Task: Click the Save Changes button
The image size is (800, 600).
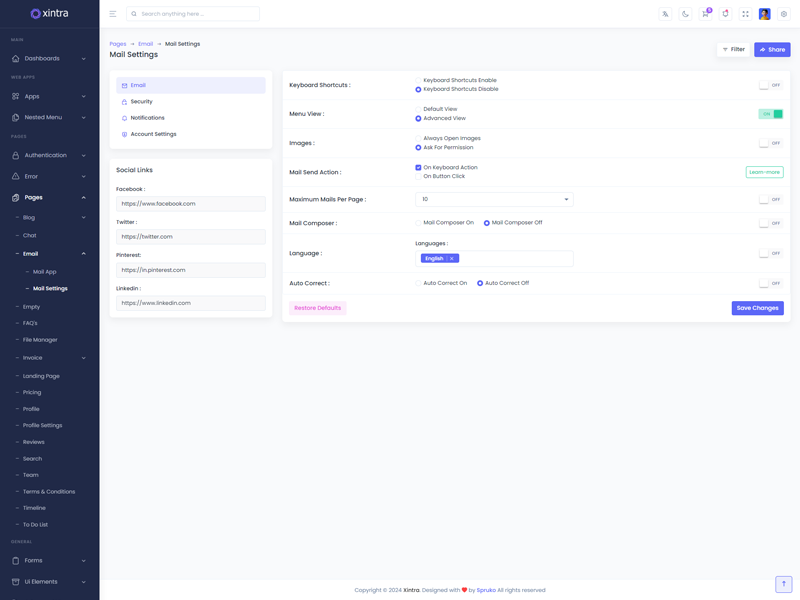Action: point(757,308)
